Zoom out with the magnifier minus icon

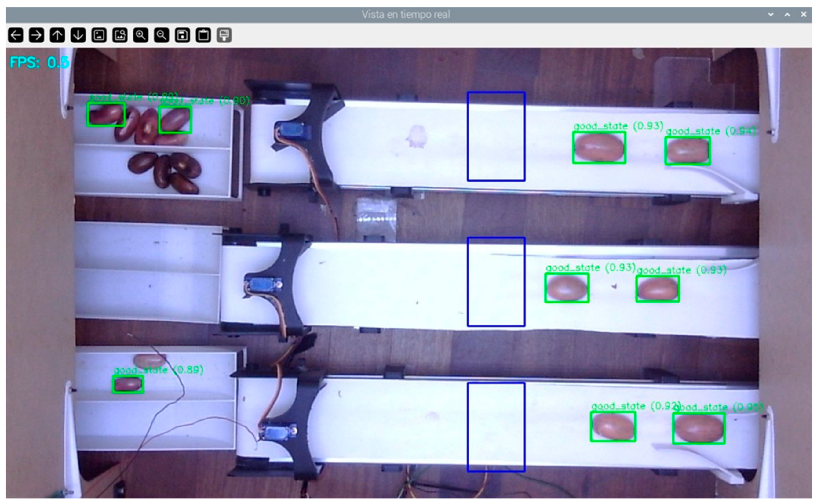click(161, 35)
